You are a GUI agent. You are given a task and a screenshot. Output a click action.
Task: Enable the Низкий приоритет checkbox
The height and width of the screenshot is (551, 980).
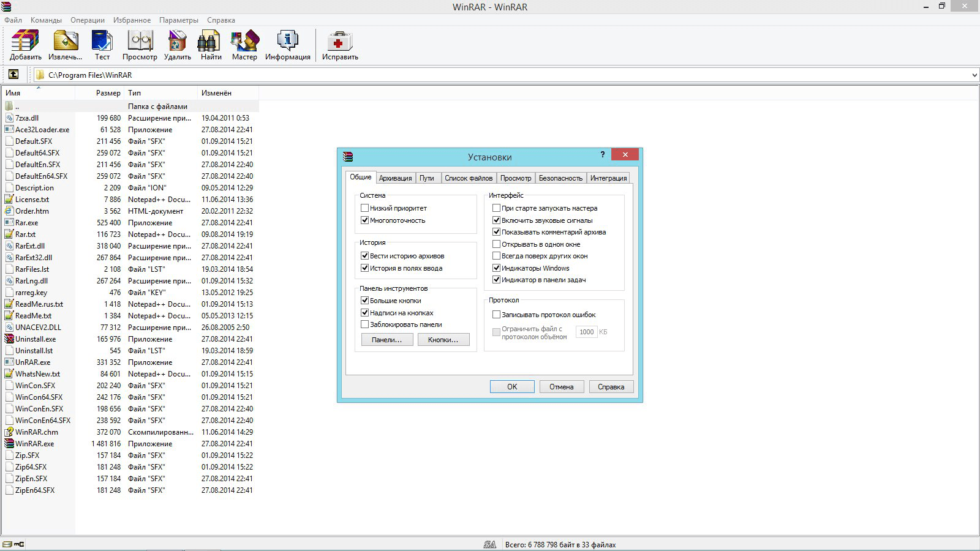[x=364, y=208]
